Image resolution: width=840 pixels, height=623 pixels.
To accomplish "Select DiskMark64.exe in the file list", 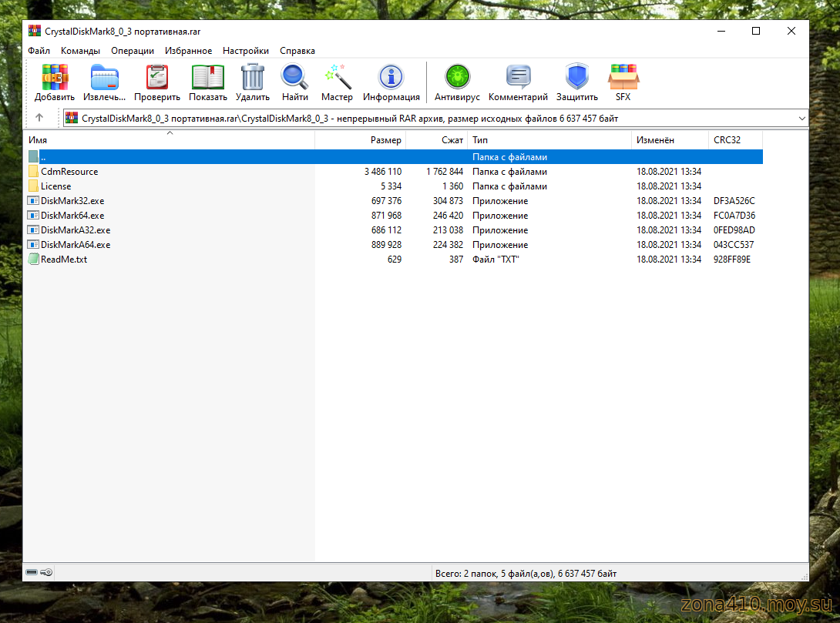I will 72,216.
